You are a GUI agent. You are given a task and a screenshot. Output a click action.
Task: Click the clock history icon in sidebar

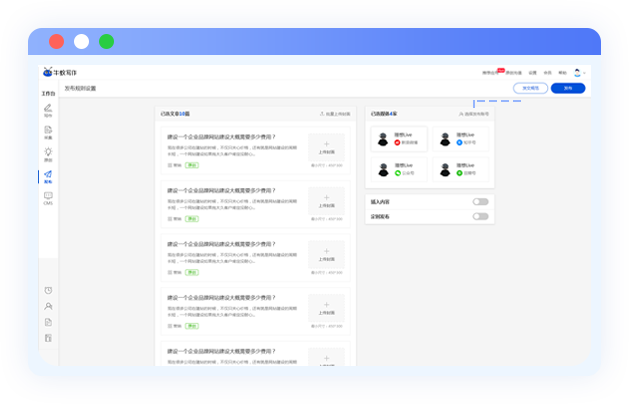pyautogui.click(x=48, y=290)
